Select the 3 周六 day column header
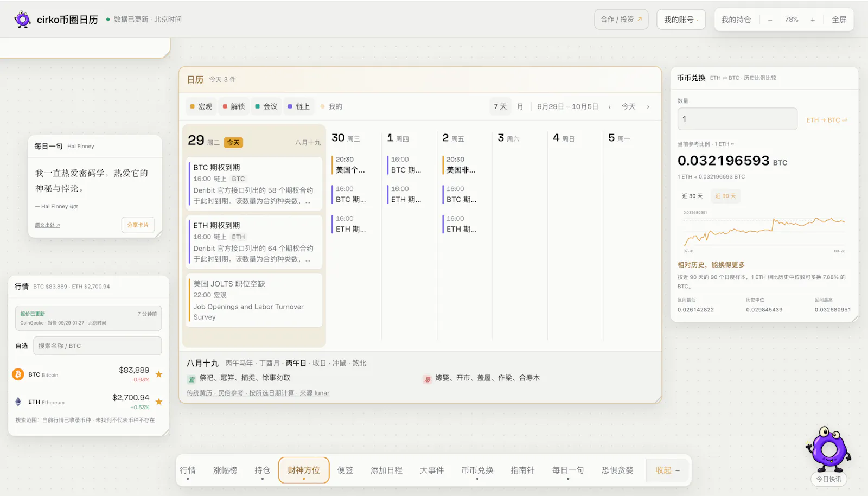Viewport: 868px width, 496px height. 508,138
